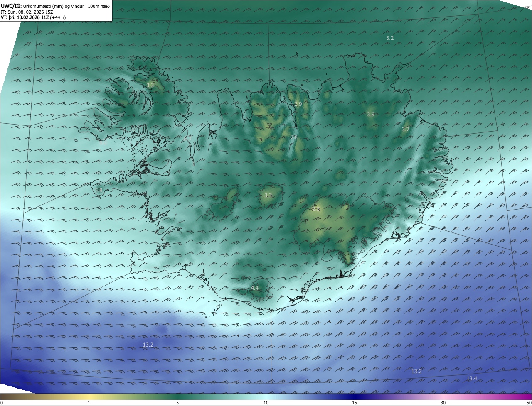Click the 30 tick on the color scale
Screen dimensions: 532x406
tap(443, 403)
